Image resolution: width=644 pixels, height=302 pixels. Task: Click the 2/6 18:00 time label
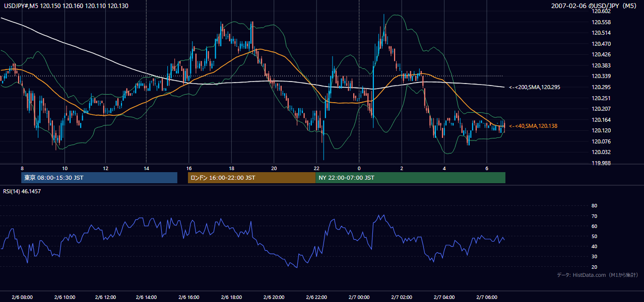click(x=231, y=297)
